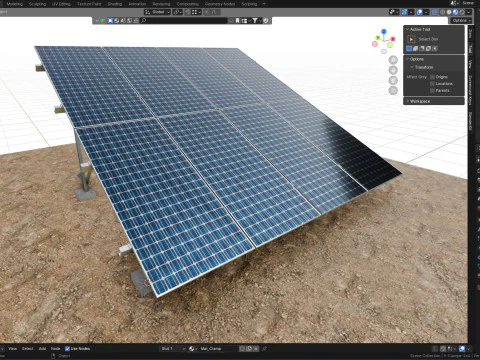Viewport: 480px width, 360px height.
Task: Open the object type visibility dropdown
Action: point(394,12)
